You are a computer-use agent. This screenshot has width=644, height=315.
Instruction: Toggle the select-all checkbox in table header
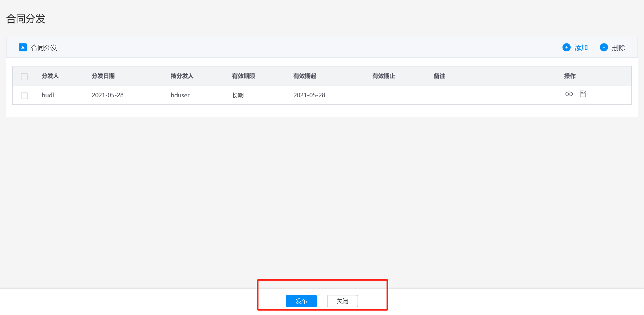click(x=24, y=77)
